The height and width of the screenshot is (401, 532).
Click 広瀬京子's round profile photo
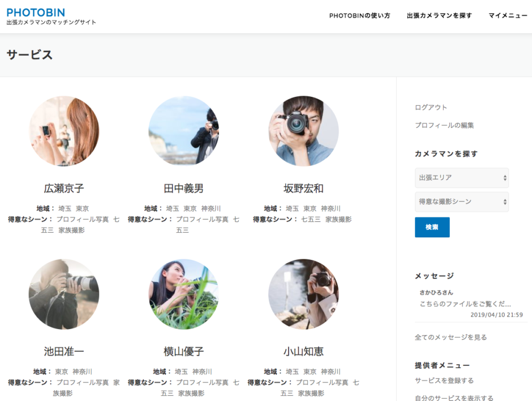pyautogui.click(x=64, y=131)
